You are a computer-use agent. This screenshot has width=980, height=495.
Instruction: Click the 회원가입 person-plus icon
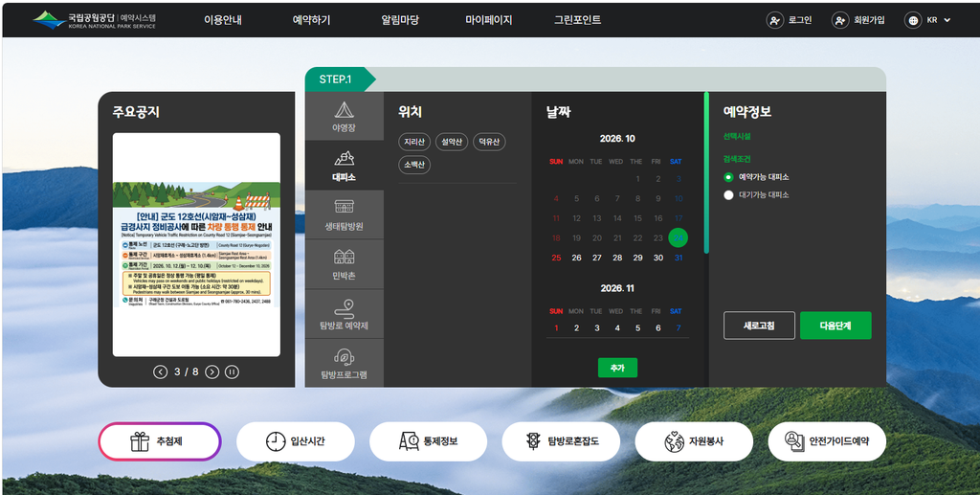(x=840, y=20)
